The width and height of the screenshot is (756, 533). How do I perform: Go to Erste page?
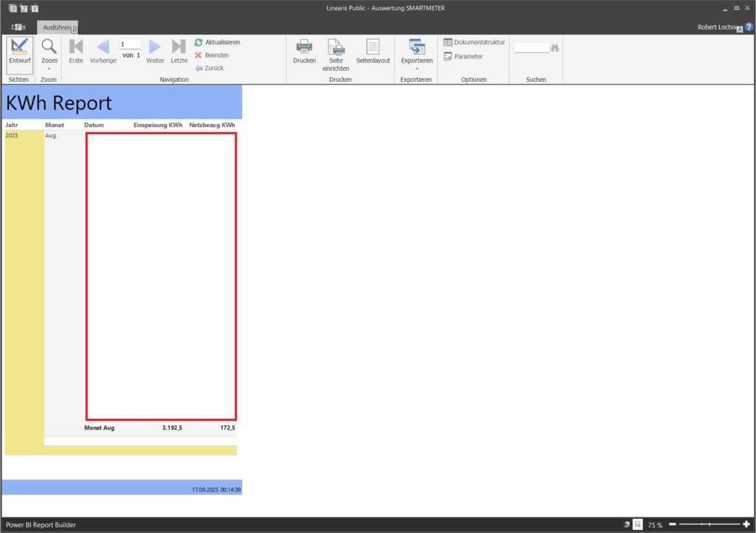pos(76,52)
